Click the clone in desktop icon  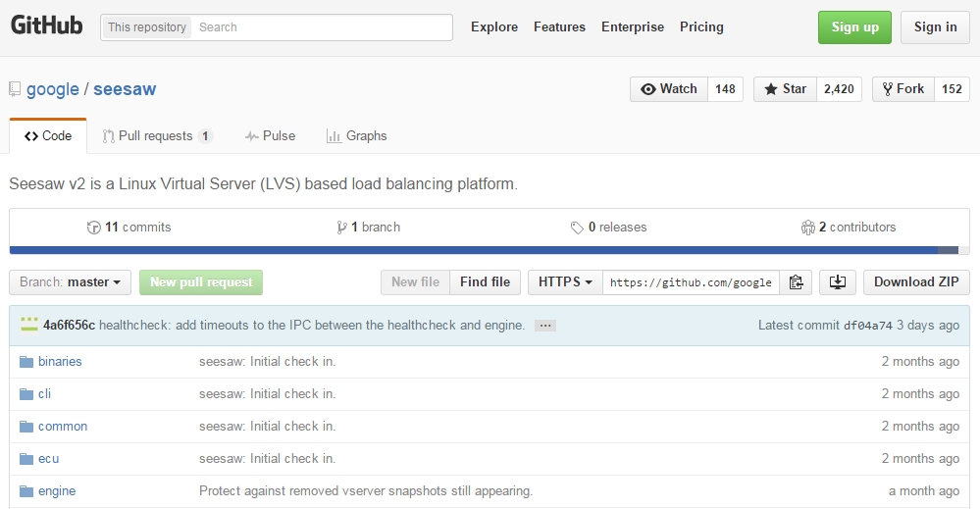click(x=837, y=282)
